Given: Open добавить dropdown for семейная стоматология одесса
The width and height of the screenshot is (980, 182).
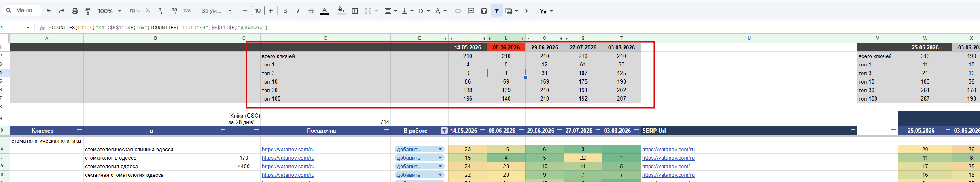Looking at the screenshot, I should point(440,175).
